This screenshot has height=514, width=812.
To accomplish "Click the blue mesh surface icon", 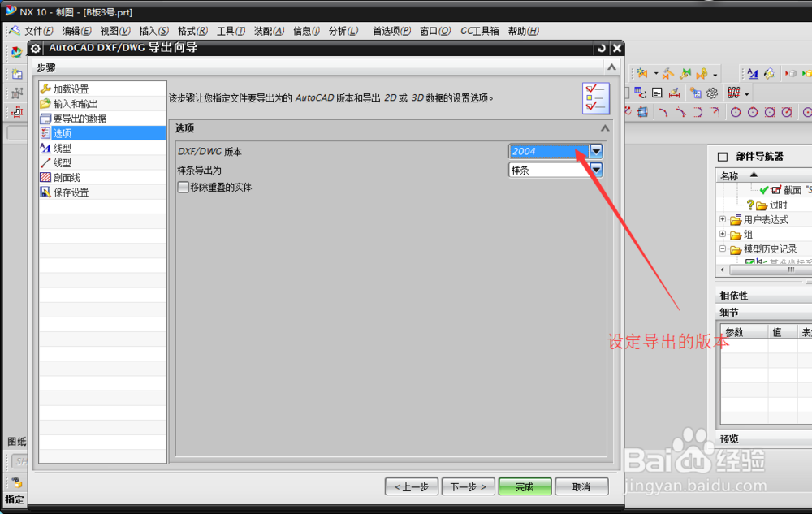I will point(642,112).
